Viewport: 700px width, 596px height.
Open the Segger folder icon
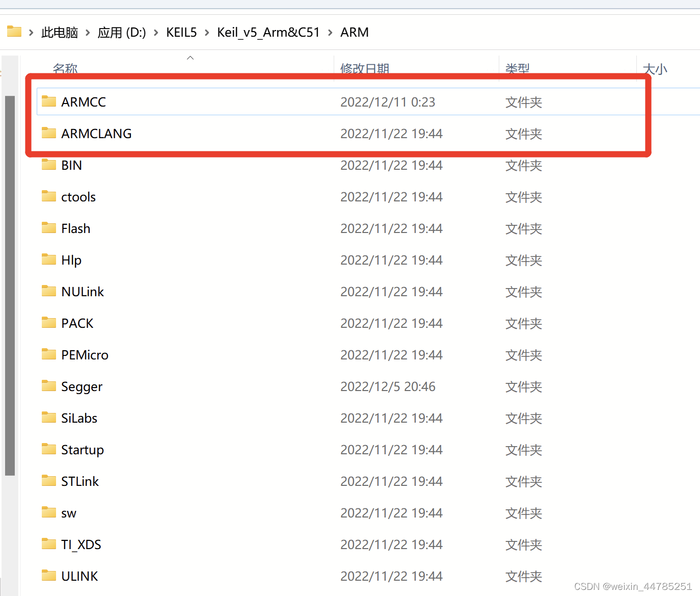pyautogui.click(x=48, y=386)
